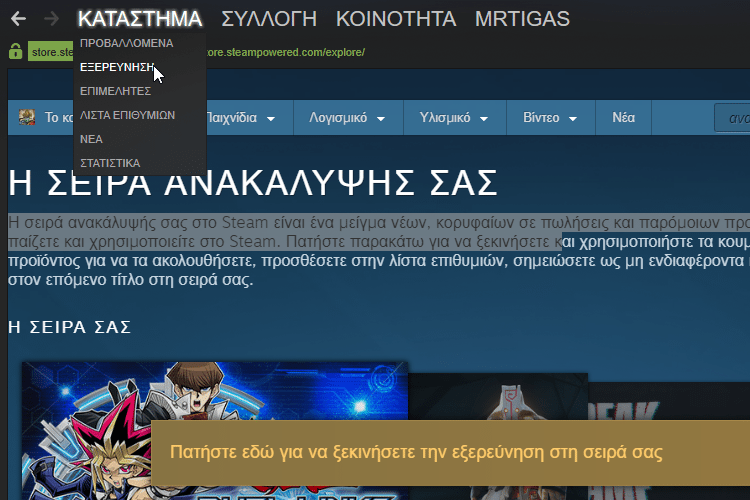The width and height of the screenshot is (750, 500).
Task: Click the Dota character queue thumbnail
Action: 497,397
